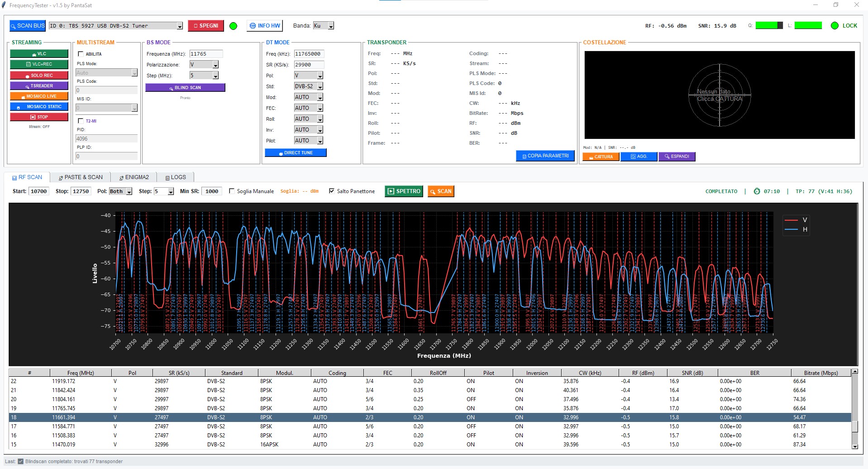Click ESPANDI constellation button
This screenshot has height=469, width=868.
coord(677,156)
